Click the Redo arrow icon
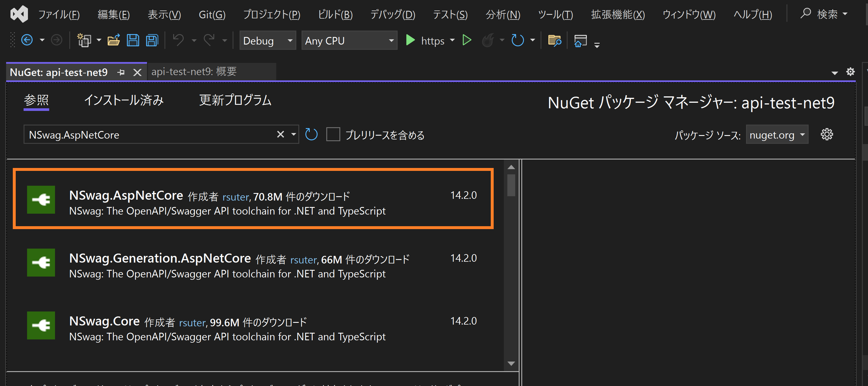The image size is (868, 386). [209, 40]
